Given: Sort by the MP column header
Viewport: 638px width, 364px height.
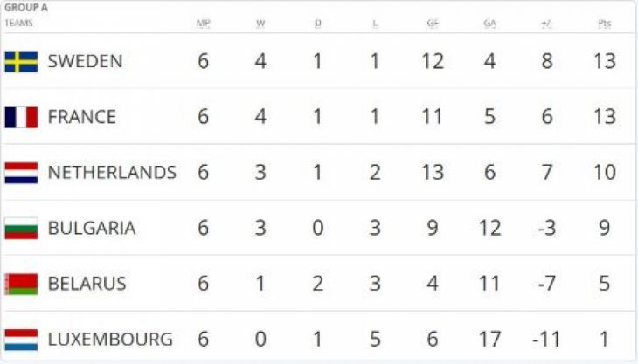Looking at the screenshot, I should pyautogui.click(x=203, y=24).
